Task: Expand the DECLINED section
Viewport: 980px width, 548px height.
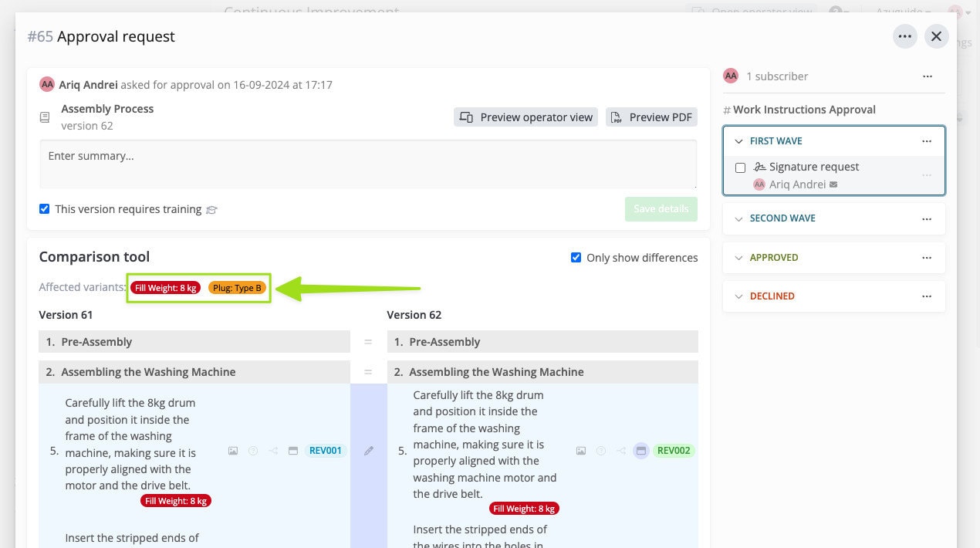Action: [x=738, y=296]
